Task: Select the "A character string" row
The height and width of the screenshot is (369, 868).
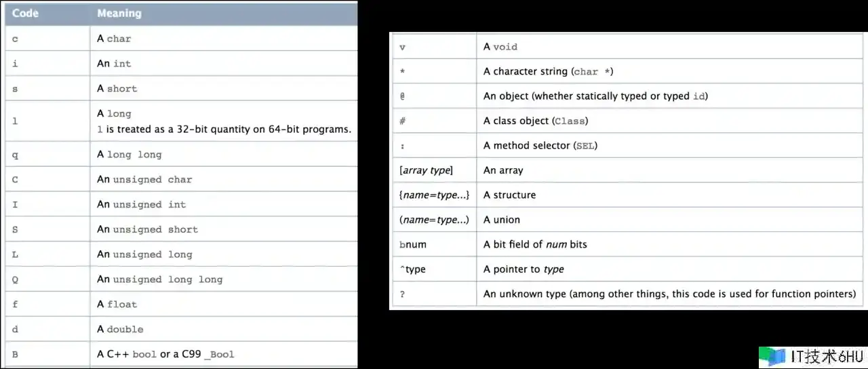Action: coord(548,71)
